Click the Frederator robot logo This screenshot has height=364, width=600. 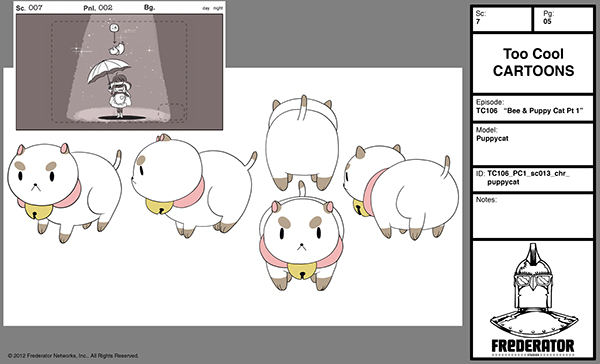pyautogui.click(x=534, y=291)
